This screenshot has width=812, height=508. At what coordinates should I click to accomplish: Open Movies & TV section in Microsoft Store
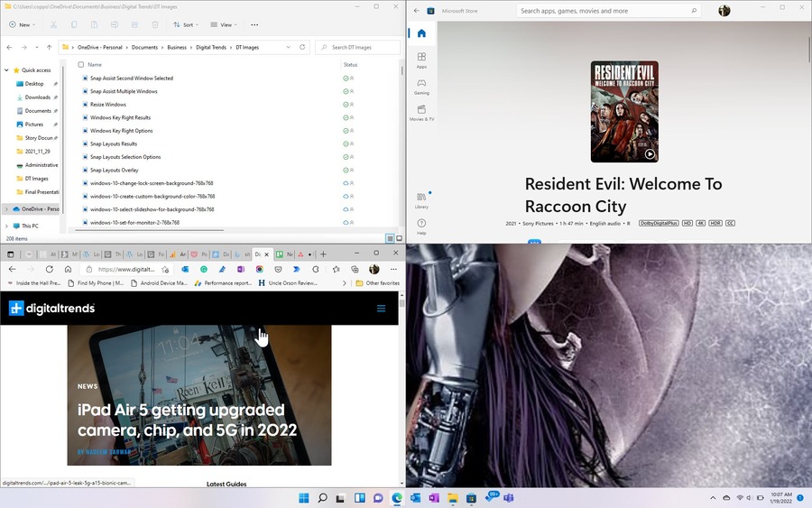421,113
